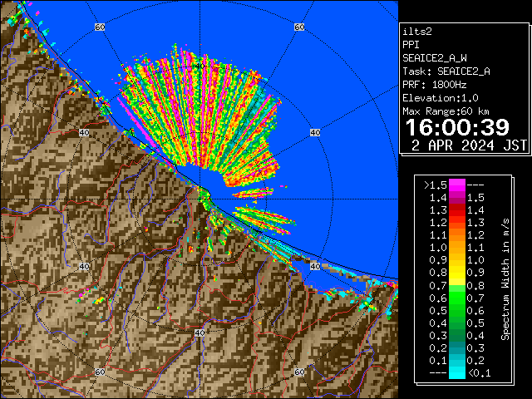
Task: Click the PRF: 1800Hz value
Action: point(434,85)
